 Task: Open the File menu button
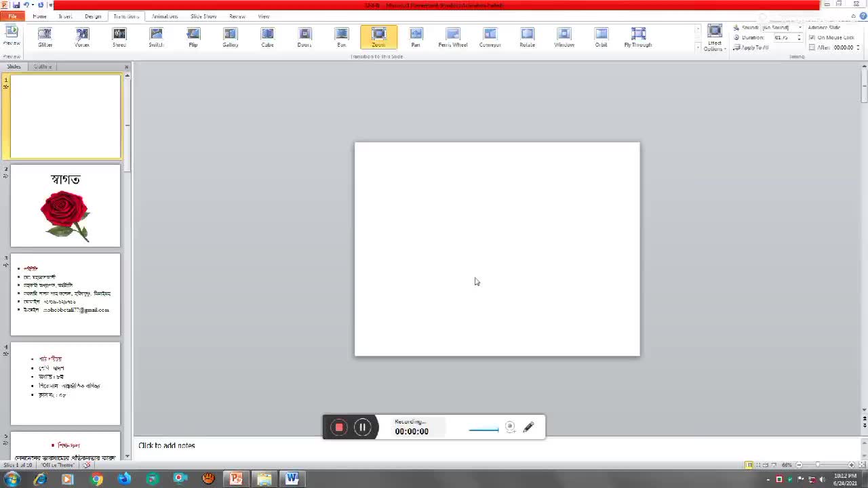[x=12, y=16]
